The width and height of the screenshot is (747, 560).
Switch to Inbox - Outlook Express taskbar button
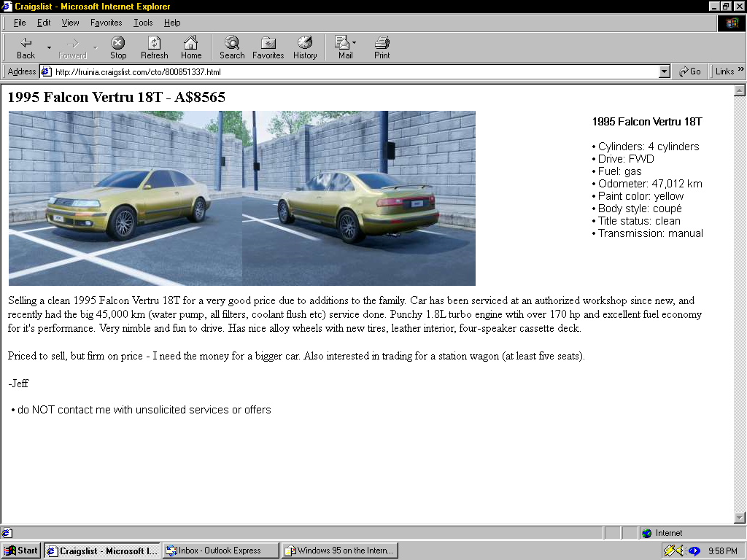click(x=221, y=551)
